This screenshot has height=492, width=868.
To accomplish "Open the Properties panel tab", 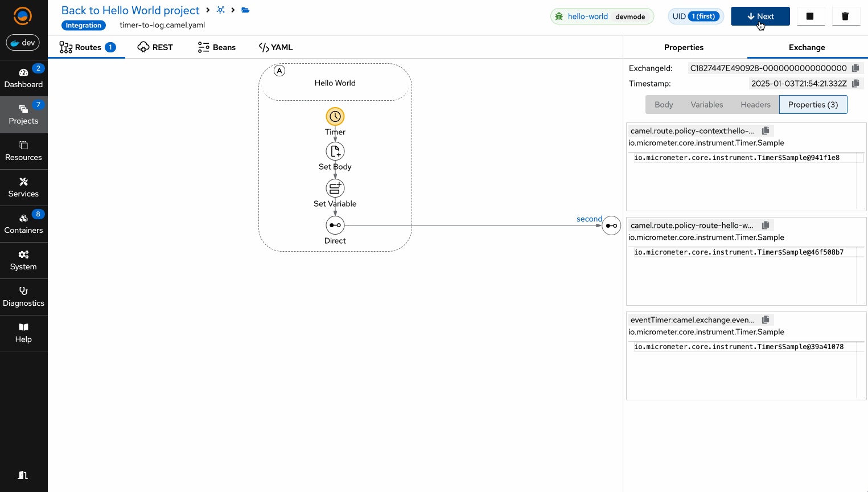I will click(684, 47).
